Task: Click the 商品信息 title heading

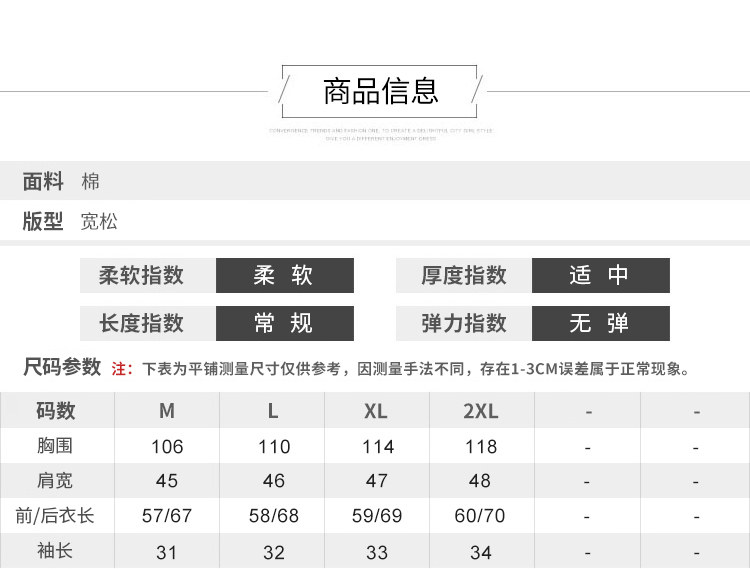Action: pyautogui.click(x=380, y=91)
